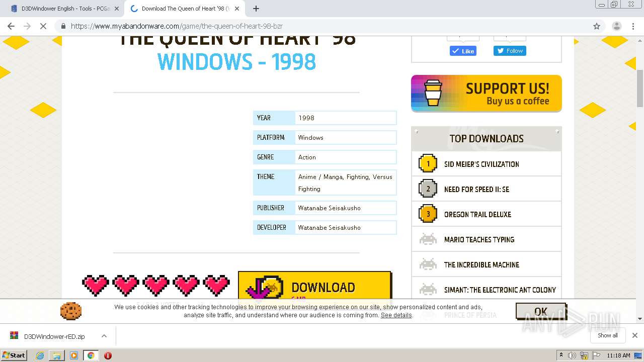Open the Windows Start menu
The height and width of the screenshot is (362, 644).
pos(14,355)
